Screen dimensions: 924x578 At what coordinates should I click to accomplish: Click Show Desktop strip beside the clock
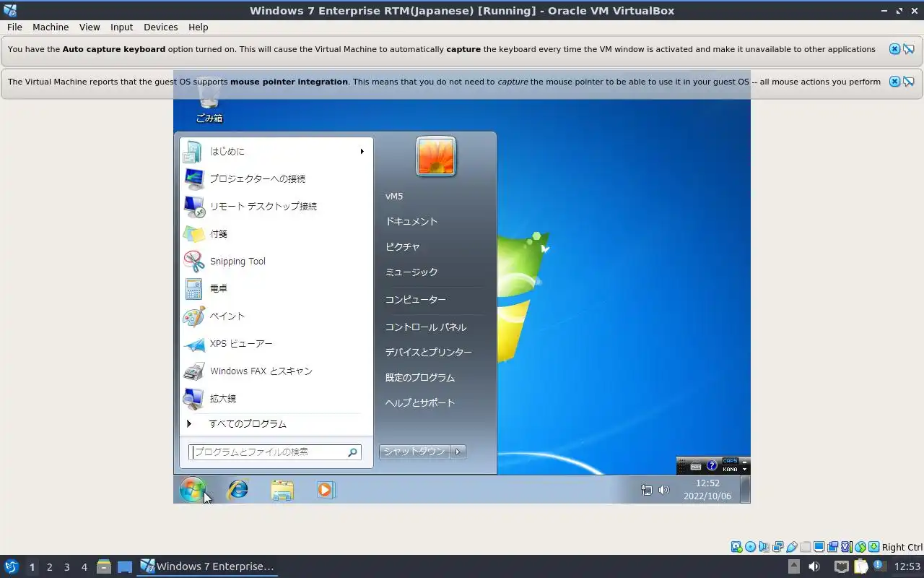746,490
